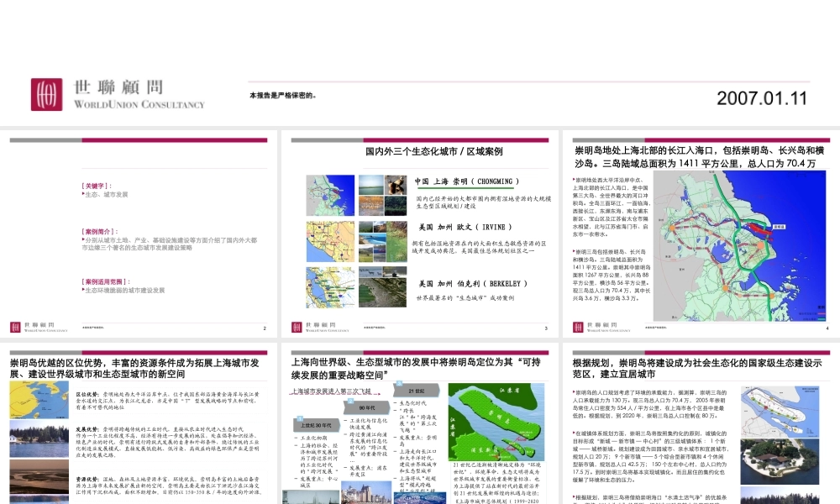Click the 美国 加州 欧文 (IRVINE) heading
The height and width of the screenshot is (504, 840).
point(465,227)
